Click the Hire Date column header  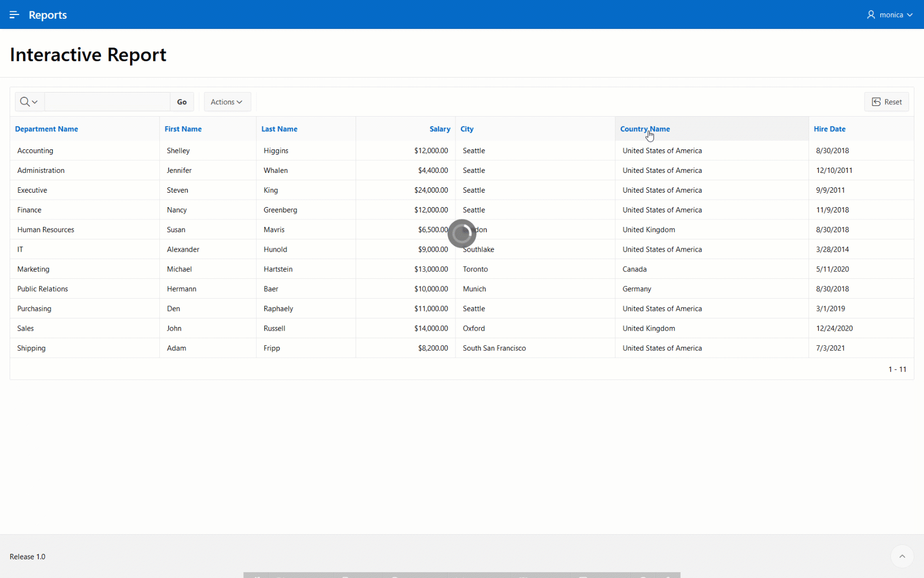(x=829, y=129)
